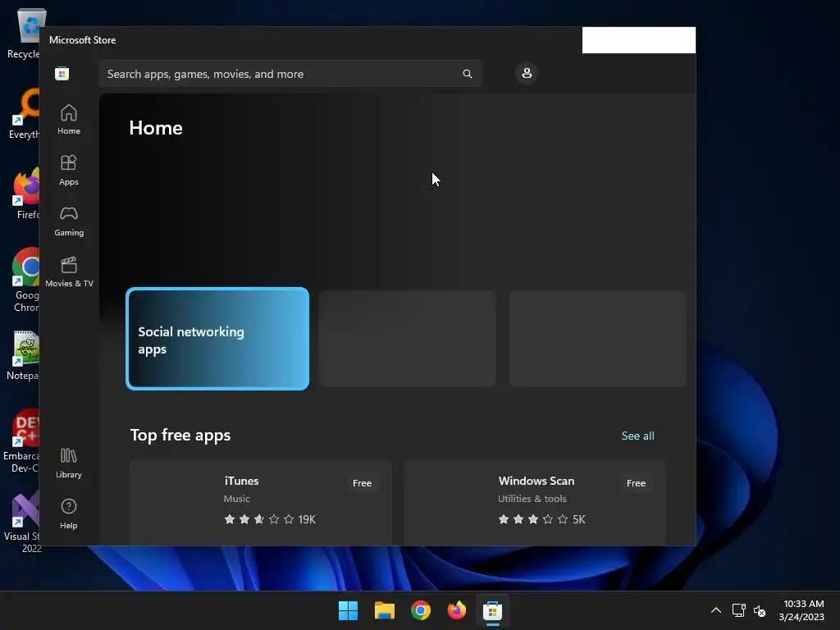The image size is (840, 630).
Task: Open File Explorer from the taskbar
Action: [385, 610]
